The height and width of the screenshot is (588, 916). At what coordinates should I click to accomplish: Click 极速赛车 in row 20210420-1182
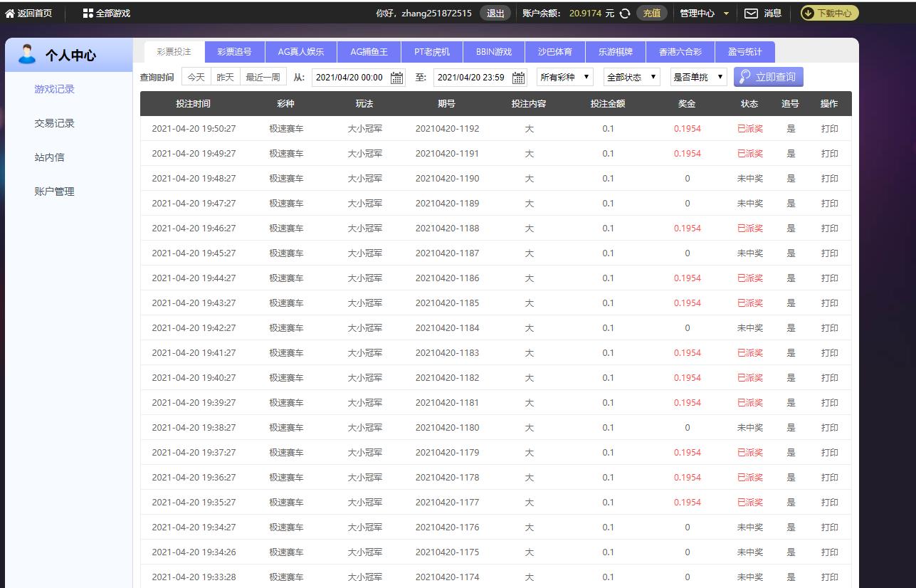286,378
